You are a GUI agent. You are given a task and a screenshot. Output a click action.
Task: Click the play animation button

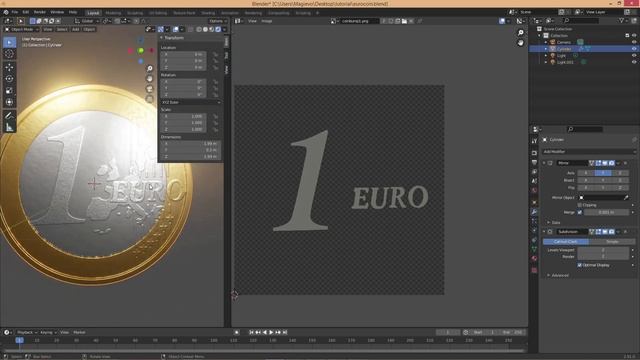(271, 332)
